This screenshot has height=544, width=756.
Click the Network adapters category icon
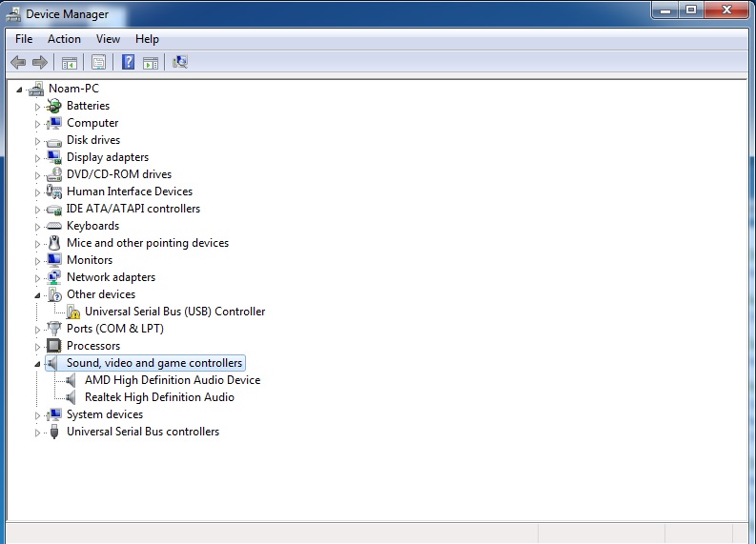(54, 277)
